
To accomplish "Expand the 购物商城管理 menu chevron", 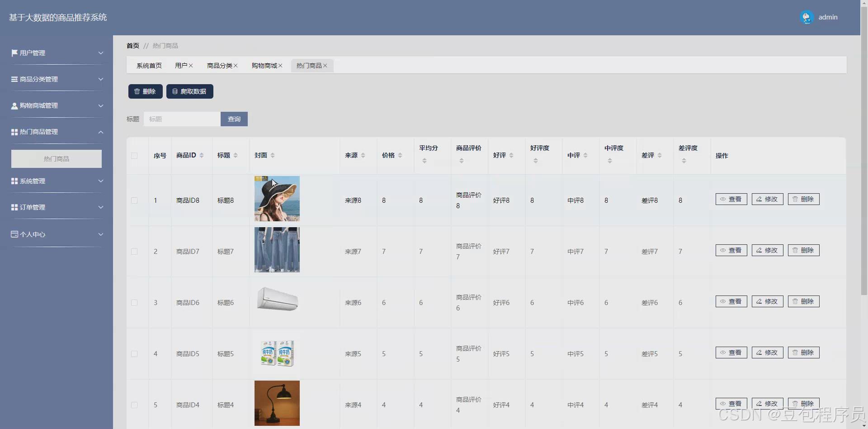I will tap(101, 105).
